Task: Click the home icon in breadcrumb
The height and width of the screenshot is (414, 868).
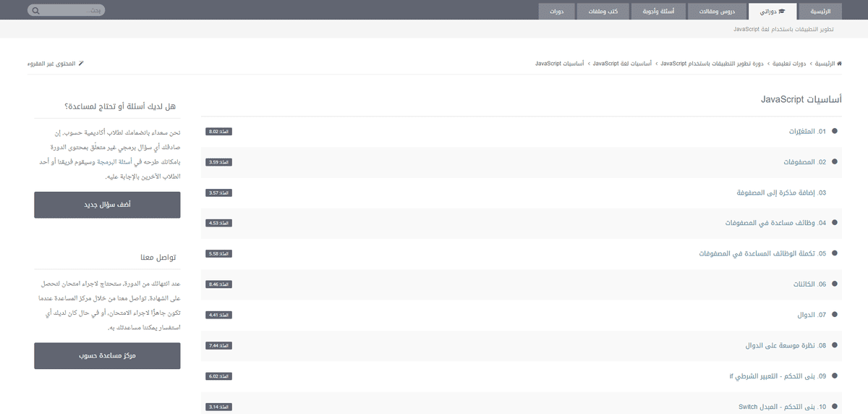Action: tap(838, 64)
